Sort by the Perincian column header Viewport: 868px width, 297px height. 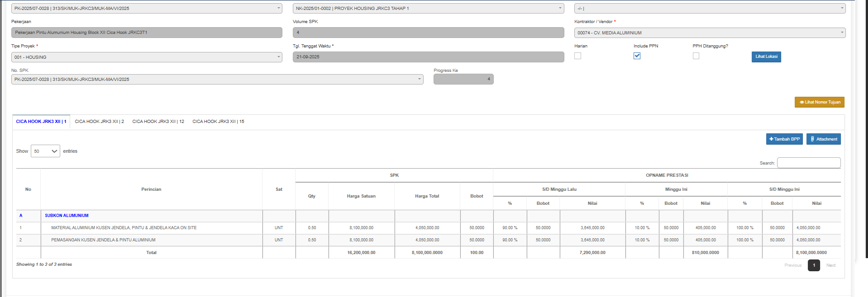(151, 189)
